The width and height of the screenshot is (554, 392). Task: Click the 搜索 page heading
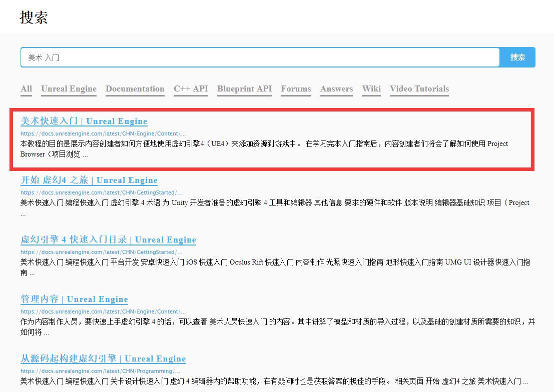34,17
